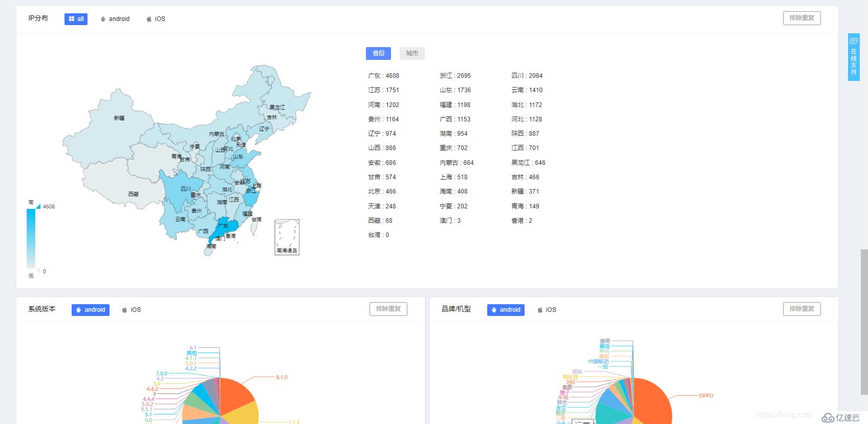The width and height of the screenshot is (868, 424).
Task: Click 排除重复 button in 品牌/机型 panel
Action: point(801,309)
